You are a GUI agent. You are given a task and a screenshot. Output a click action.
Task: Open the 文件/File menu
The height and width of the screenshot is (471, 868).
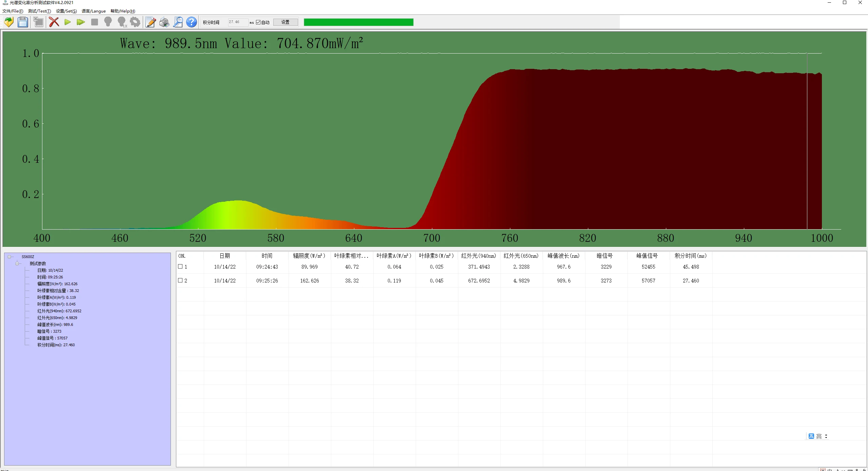pos(13,11)
